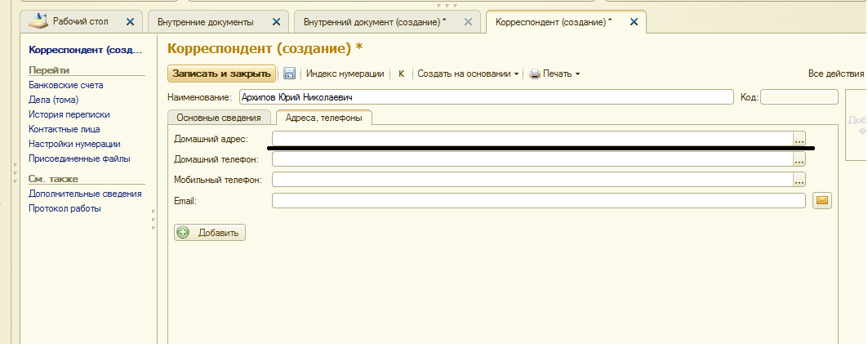Screen dimensions: 868x348
Task: Open the Создать на основании dropdown
Action: (468, 74)
